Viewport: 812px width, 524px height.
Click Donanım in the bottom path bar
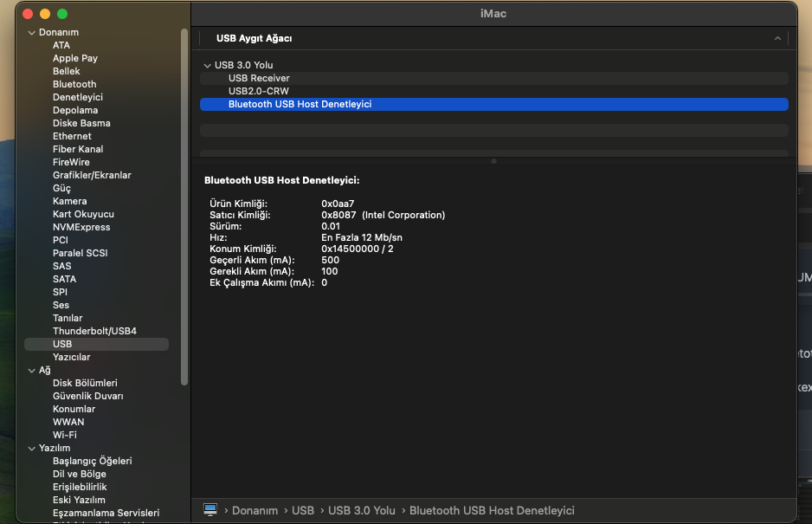255,510
